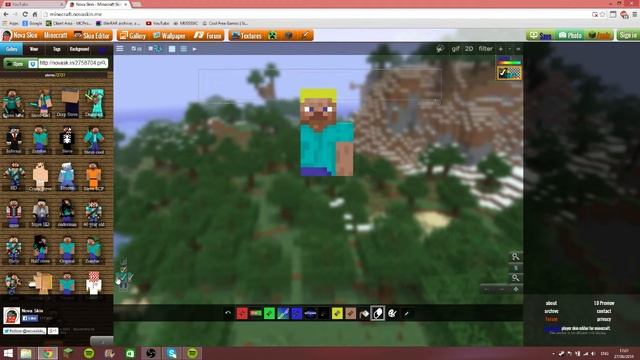Switch to 2D view mode
This screenshot has width=640, height=360.
(469, 49)
